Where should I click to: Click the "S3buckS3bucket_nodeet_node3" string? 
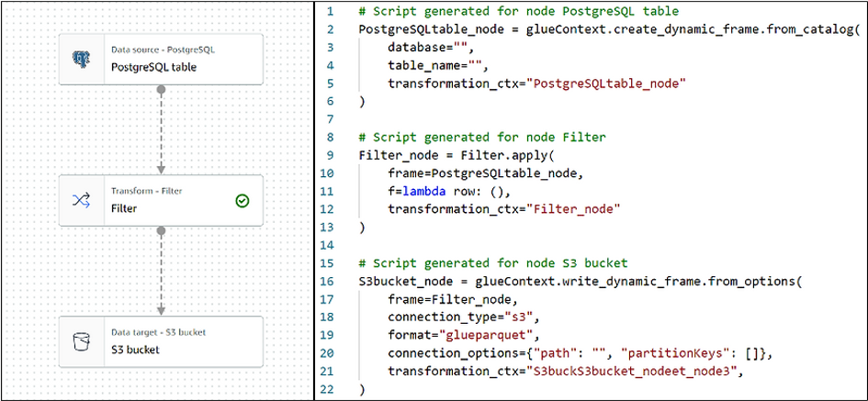632,371
